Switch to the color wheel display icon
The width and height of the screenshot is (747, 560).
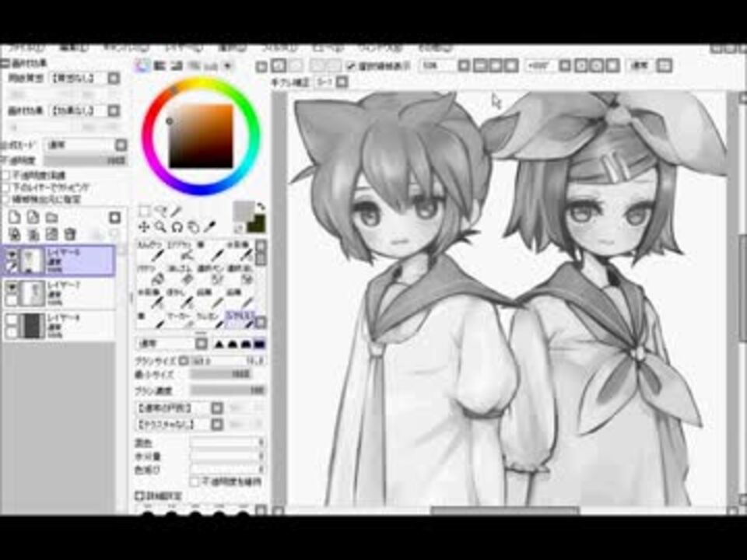(x=142, y=65)
